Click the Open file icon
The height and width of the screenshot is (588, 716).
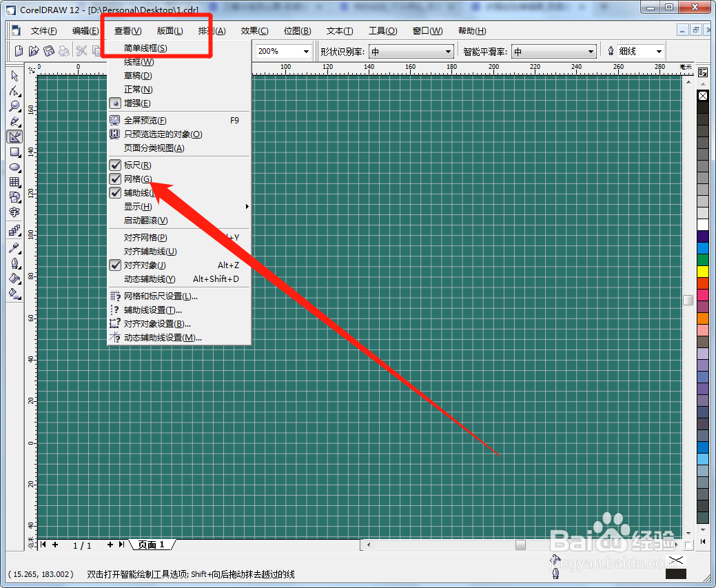[34, 51]
